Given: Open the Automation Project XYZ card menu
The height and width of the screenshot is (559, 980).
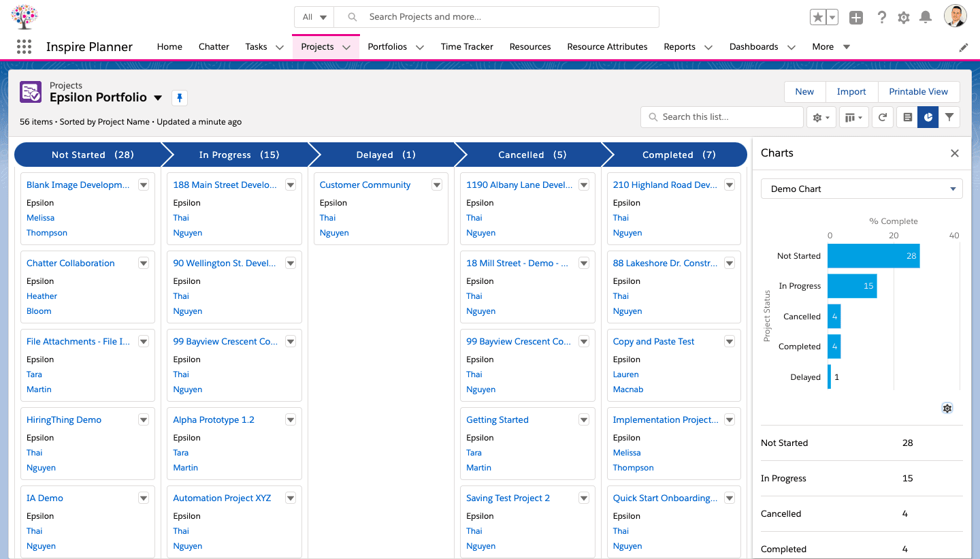Looking at the screenshot, I should point(291,498).
